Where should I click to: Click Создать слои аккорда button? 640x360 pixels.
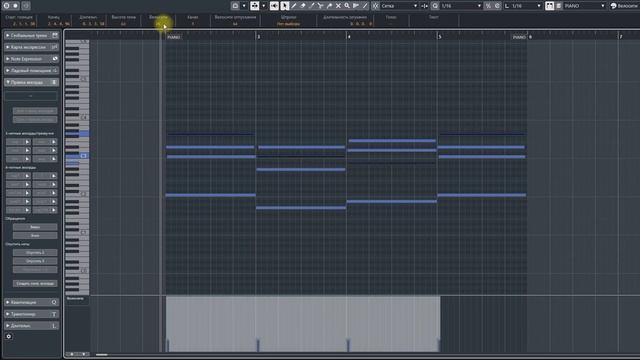point(35,283)
